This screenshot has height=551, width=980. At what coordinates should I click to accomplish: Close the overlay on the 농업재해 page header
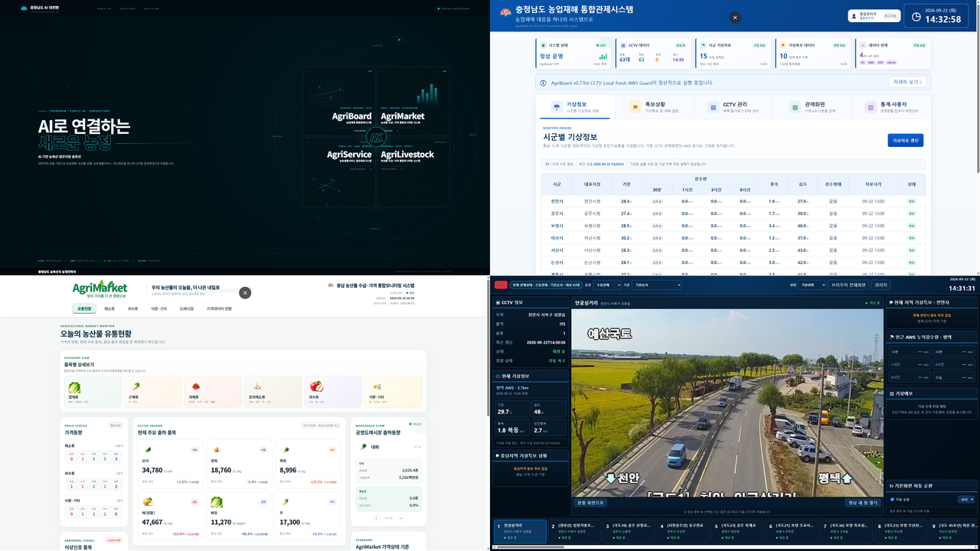[x=735, y=18]
